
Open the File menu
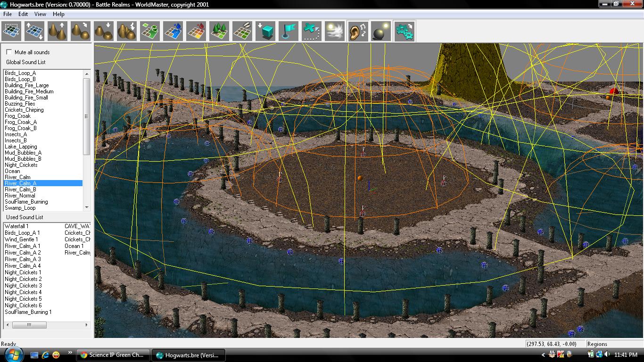point(8,14)
